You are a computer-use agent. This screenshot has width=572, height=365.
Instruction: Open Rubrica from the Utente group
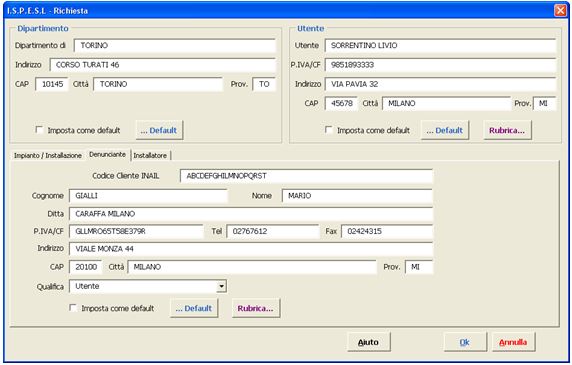(507, 130)
